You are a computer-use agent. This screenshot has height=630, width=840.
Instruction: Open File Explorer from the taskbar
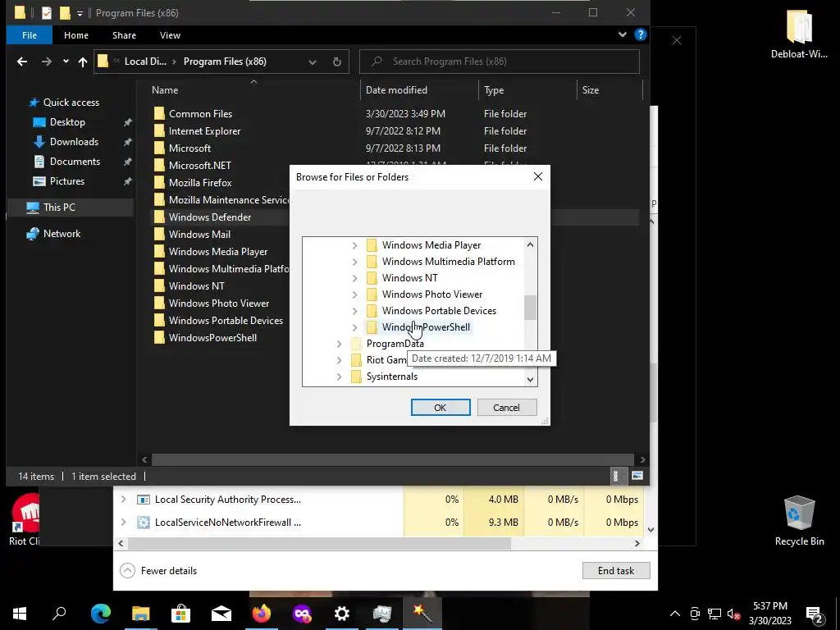pyautogui.click(x=141, y=614)
